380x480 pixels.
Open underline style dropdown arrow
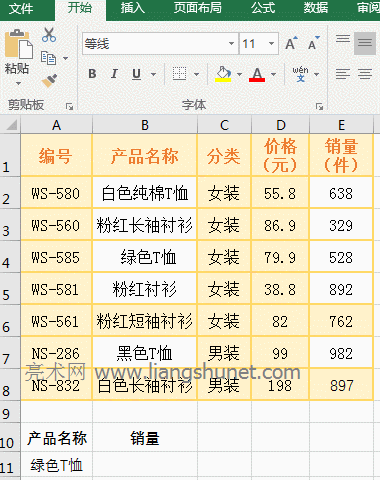coord(153,74)
